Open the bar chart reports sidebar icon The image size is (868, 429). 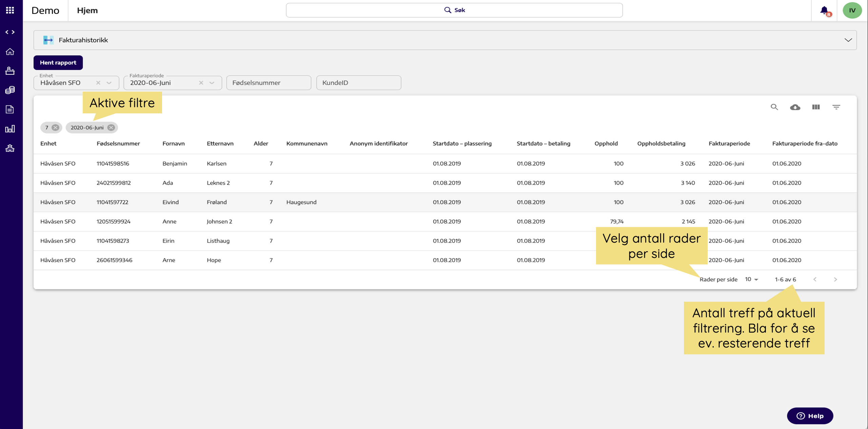tap(10, 129)
